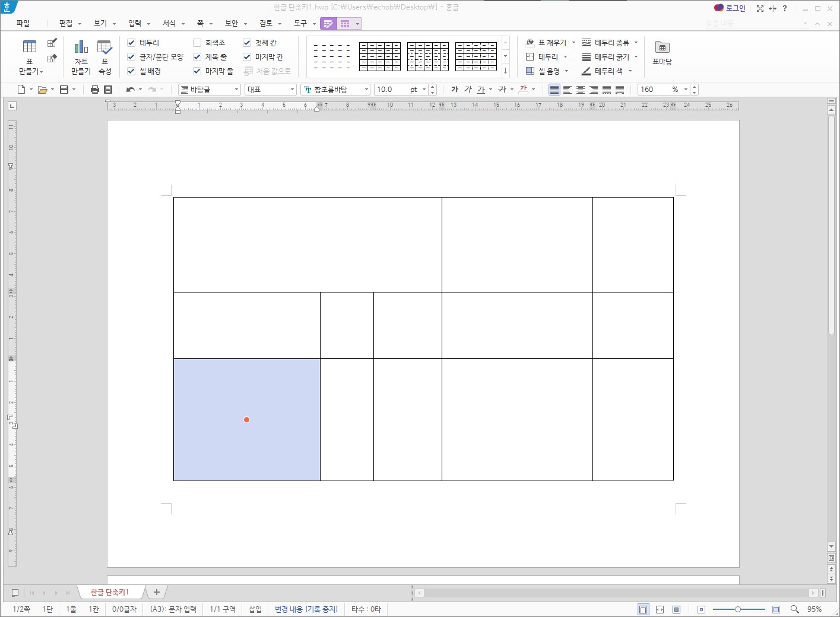Open the 표마당 table style gallery
Viewport: 840px width, 617px height.
[x=662, y=53]
